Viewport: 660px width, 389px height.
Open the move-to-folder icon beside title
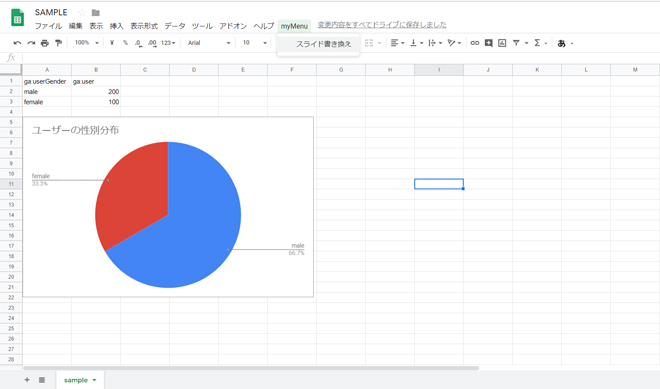[96, 13]
